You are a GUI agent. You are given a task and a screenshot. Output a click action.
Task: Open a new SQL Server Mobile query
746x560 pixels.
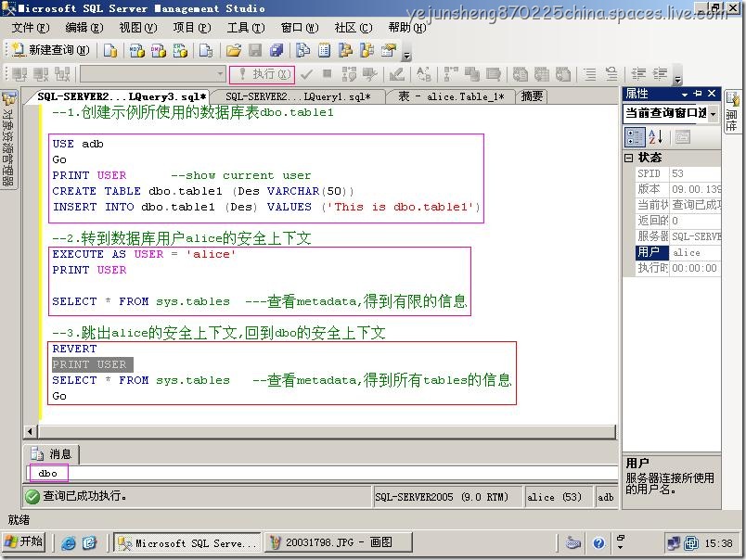(206, 50)
